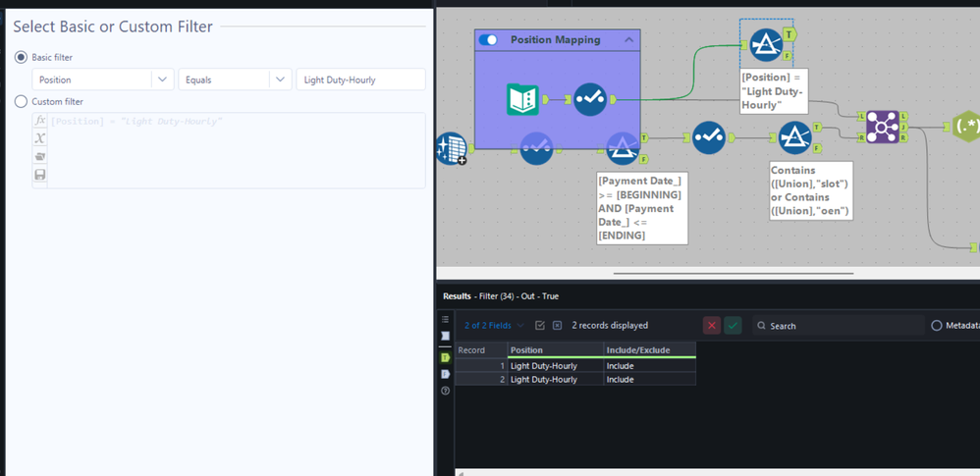Click the Record column header
Screen dimensions: 980x476
(480, 349)
